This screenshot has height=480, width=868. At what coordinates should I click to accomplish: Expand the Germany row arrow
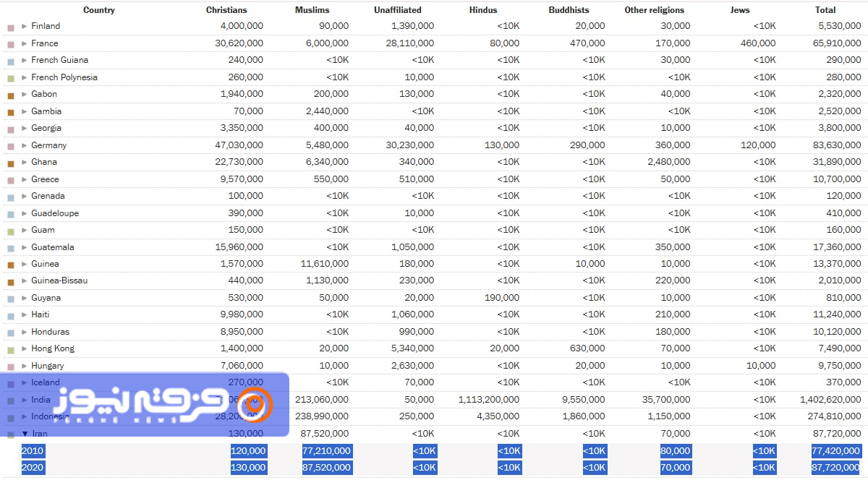[25, 145]
